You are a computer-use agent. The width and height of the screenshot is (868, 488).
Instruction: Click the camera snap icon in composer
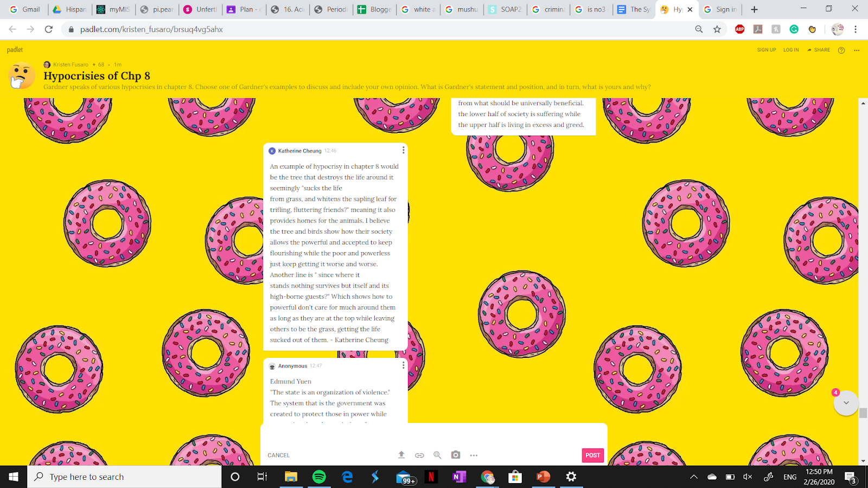(456, 455)
